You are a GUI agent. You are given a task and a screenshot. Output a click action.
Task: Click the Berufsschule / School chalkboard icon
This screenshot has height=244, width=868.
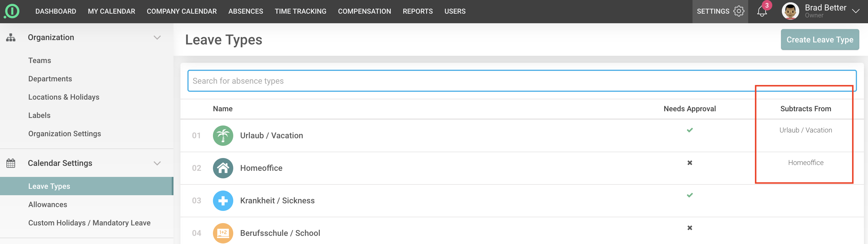click(223, 233)
